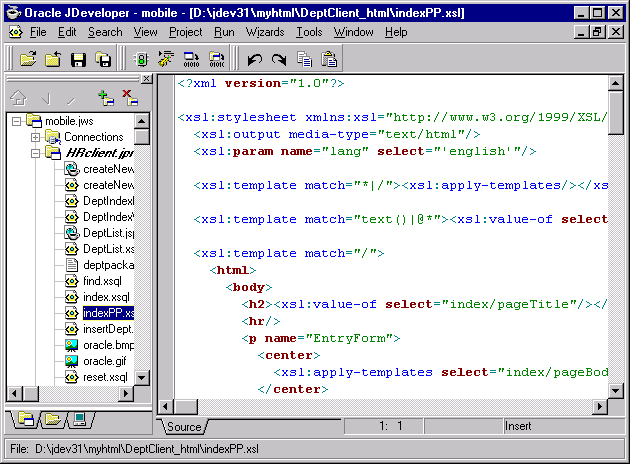The image size is (630, 464).
Task: Click the Save All toolbar icon
Action: pos(102,60)
